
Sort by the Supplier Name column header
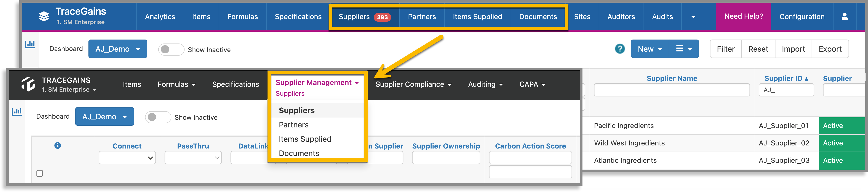click(x=672, y=78)
